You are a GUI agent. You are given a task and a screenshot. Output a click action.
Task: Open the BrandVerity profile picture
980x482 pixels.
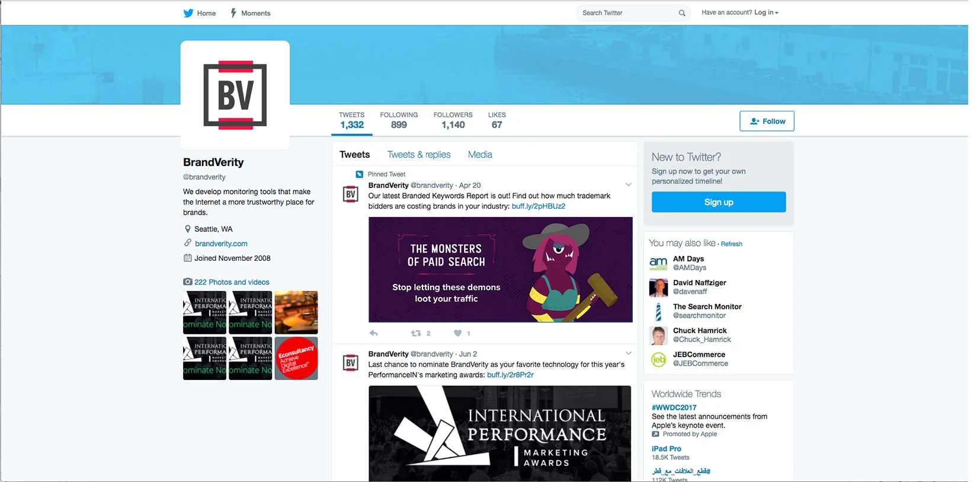click(235, 95)
